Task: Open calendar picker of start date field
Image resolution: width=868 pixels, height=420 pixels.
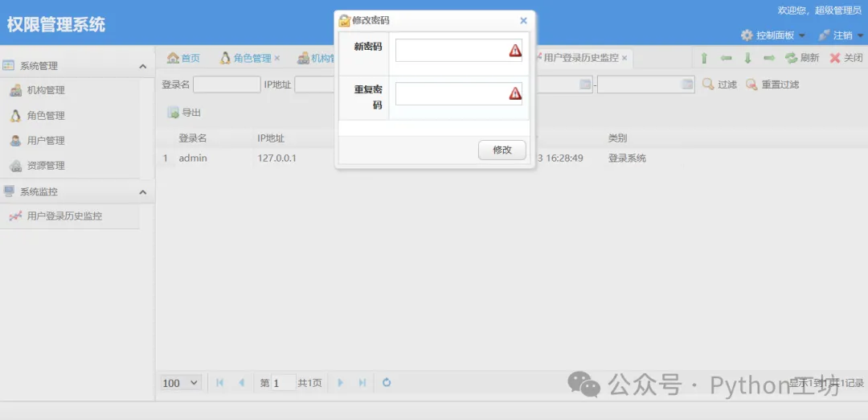Action: (x=584, y=84)
